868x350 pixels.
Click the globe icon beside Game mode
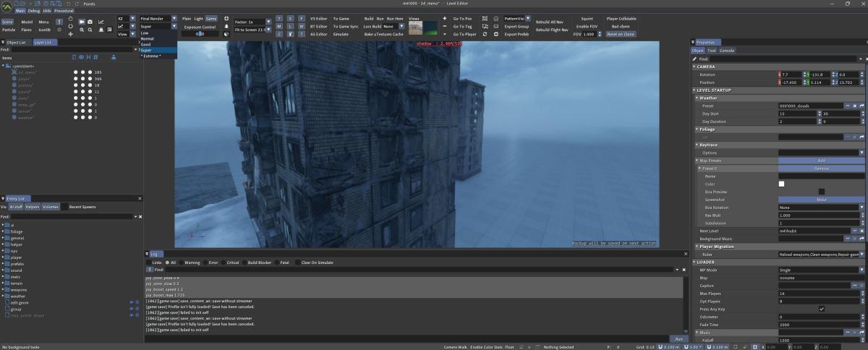pyautogui.click(x=227, y=18)
